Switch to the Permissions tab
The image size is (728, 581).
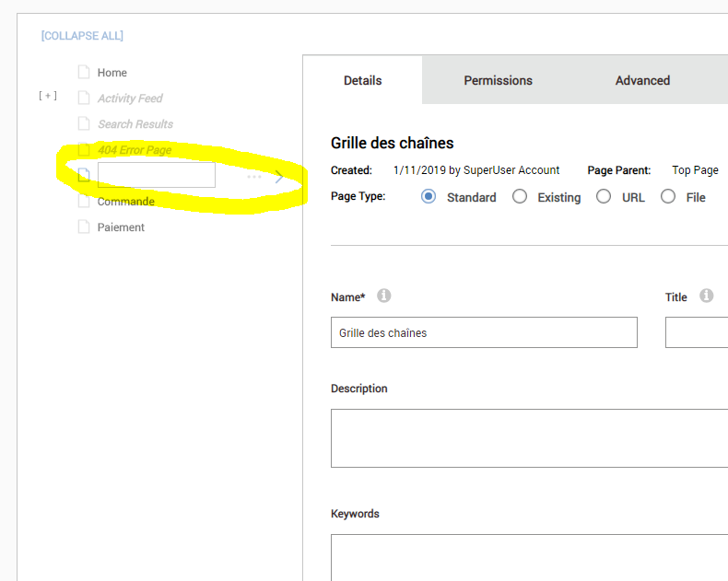(x=498, y=80)
